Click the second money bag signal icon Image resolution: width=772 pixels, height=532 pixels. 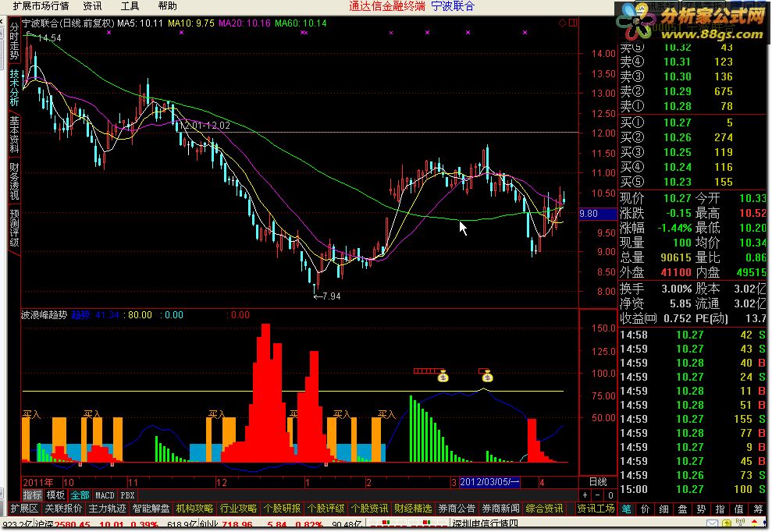click(487, 377)
